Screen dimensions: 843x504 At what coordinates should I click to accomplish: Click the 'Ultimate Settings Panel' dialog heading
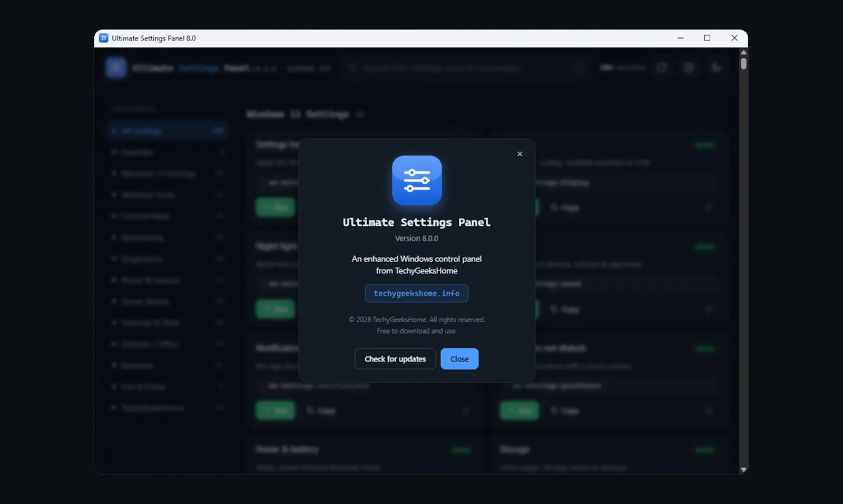(417, 222)
